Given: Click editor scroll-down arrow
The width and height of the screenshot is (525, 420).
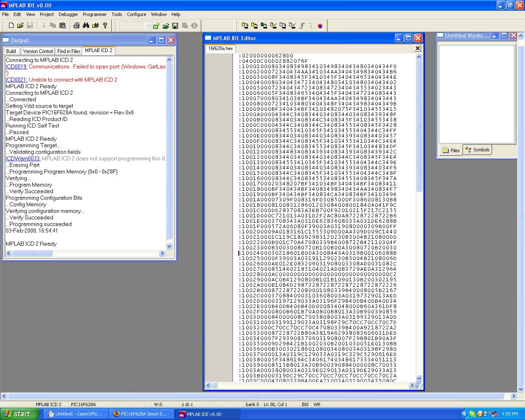Looking at the screenshot, I should click(x=419, y=378).
